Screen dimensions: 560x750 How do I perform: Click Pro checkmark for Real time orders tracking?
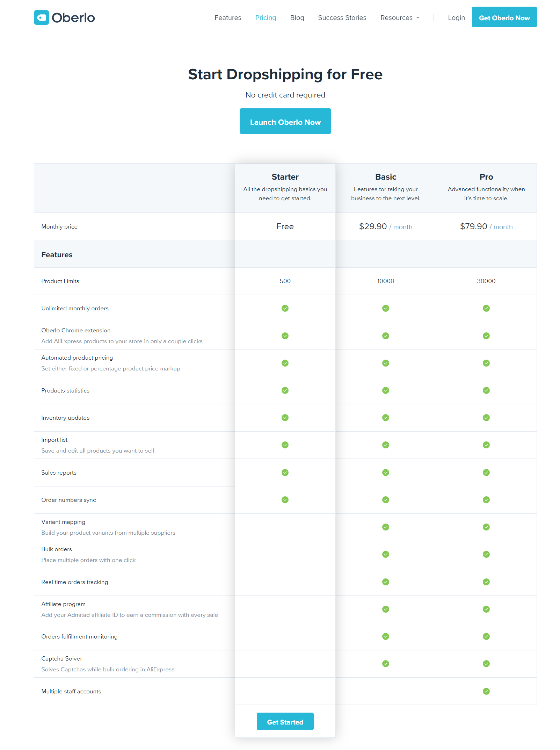pyautogui.click(x=486, y=582)
